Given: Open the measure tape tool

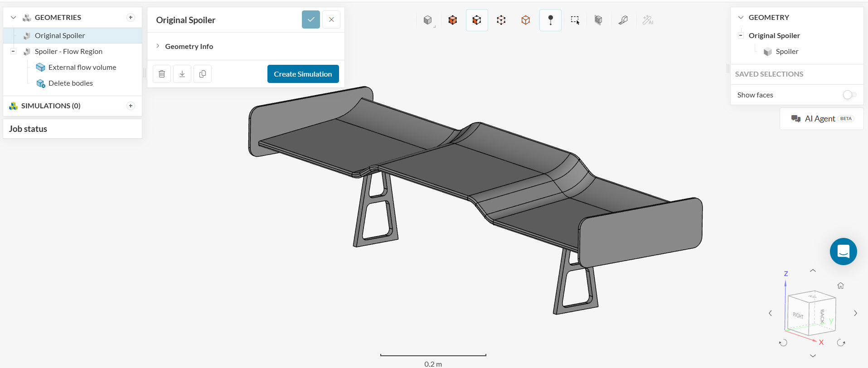Looking at the screenshot, I should 623,20.
